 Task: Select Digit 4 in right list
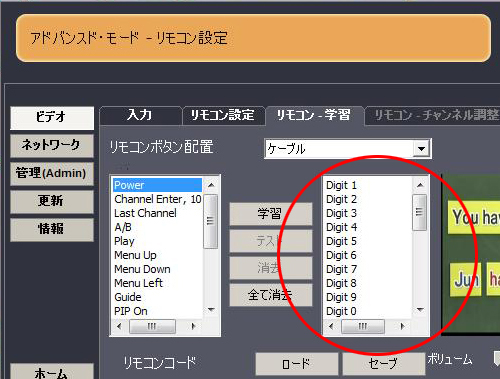368,227
